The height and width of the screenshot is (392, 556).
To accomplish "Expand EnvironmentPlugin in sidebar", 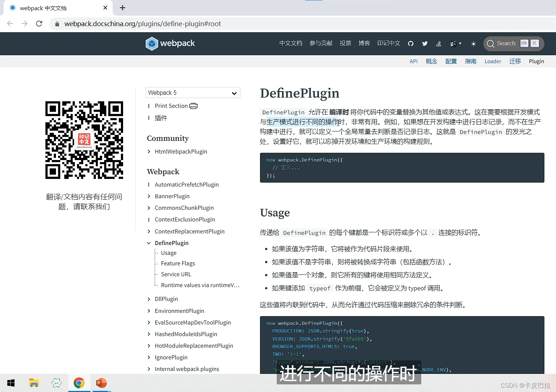I will (149, 311).
